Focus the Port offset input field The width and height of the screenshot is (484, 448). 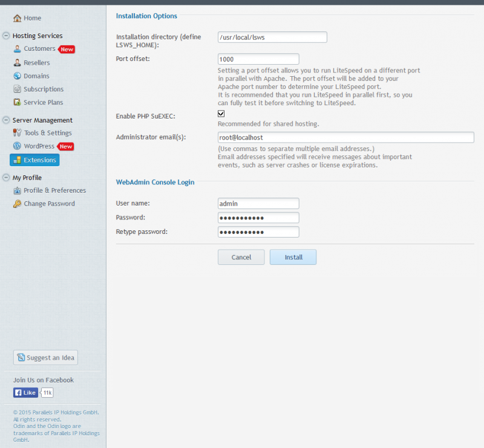pos(258,59)
